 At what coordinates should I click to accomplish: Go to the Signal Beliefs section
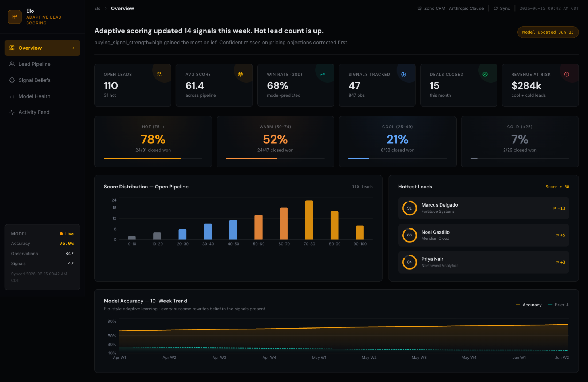(x=42, y=80)
